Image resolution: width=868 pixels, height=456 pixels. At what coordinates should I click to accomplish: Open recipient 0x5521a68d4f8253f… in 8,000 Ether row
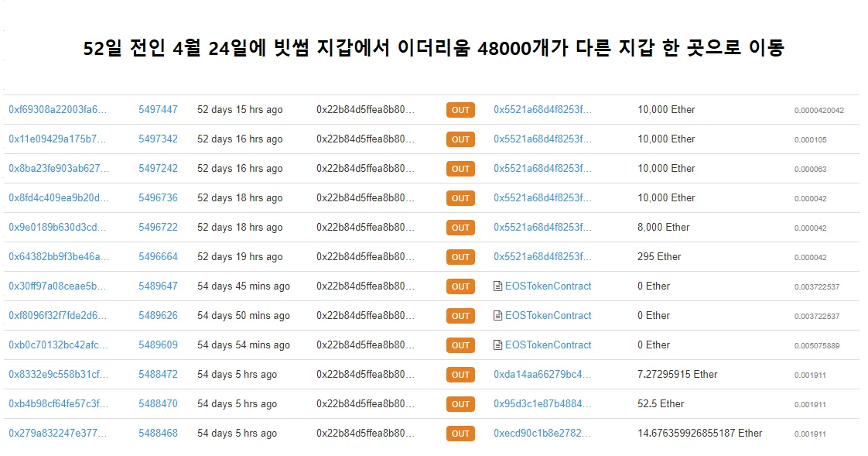[x=542, y=227]
